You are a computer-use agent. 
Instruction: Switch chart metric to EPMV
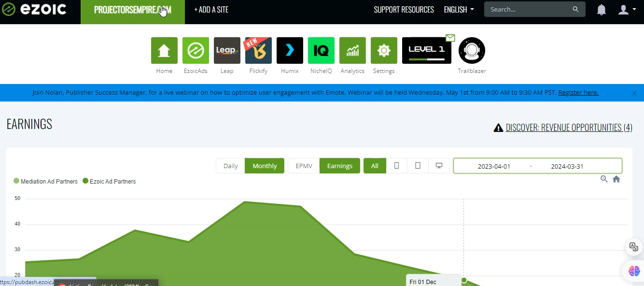tap(304, 166)
